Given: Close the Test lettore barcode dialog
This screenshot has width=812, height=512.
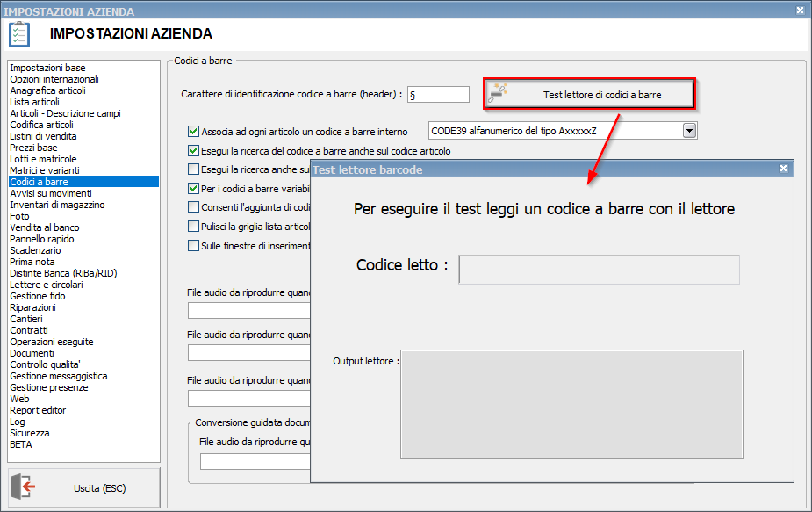Looking at the screenshot, I should coord(783,169).
